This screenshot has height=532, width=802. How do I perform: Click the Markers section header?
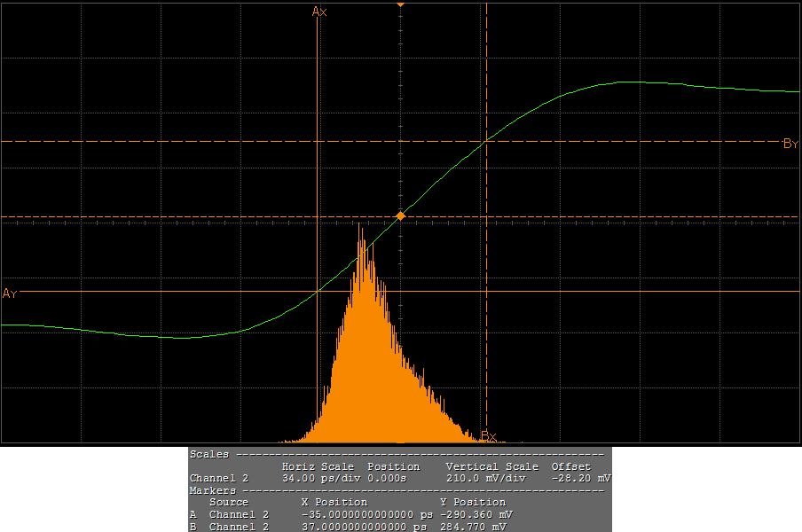(213, 490)
